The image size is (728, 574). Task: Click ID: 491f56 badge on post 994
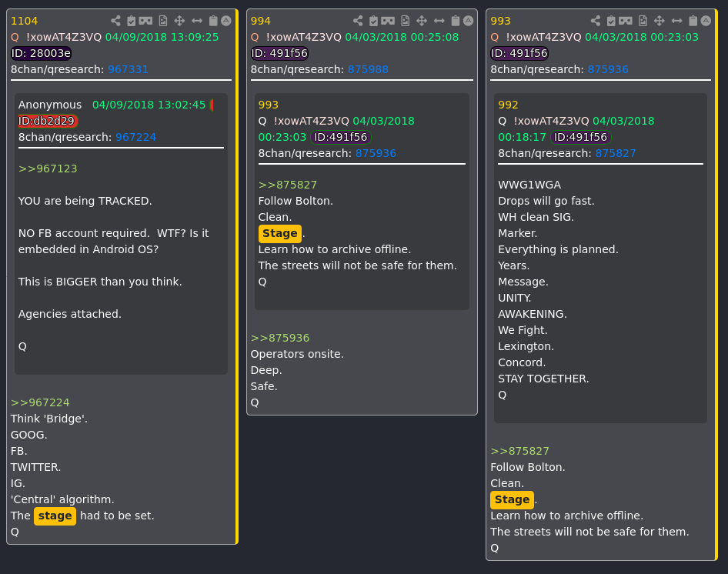point(279,53)
